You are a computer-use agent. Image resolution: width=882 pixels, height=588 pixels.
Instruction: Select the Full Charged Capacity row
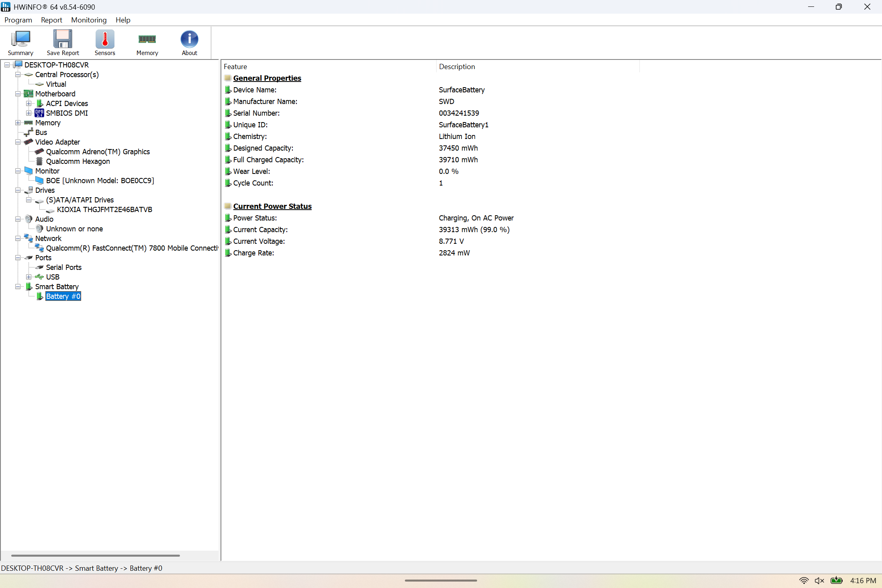[x=430, y=159]
